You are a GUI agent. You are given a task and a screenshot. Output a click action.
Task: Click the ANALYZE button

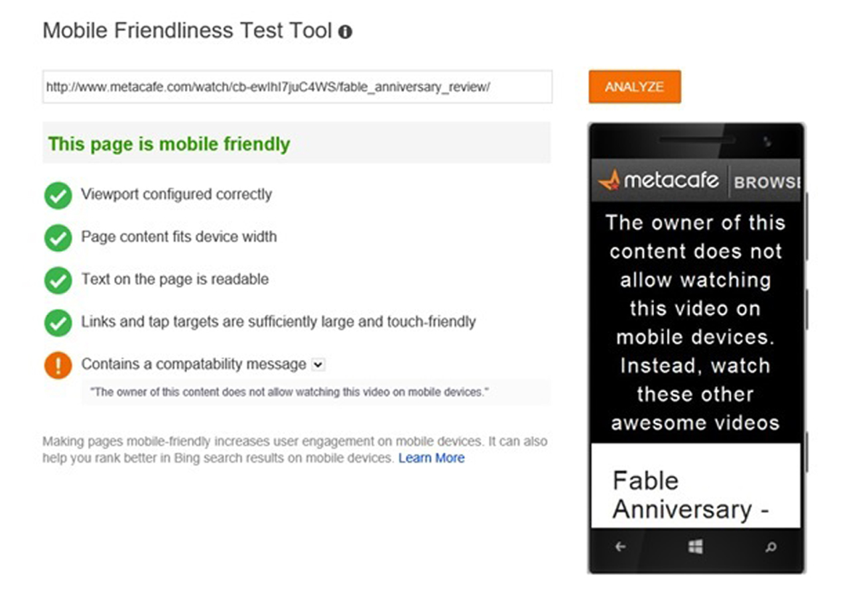[634, 87]
